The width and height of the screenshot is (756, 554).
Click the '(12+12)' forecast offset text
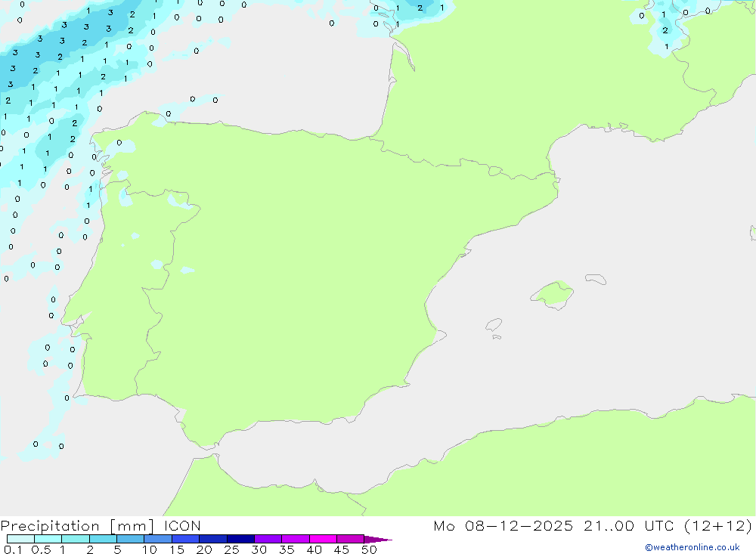(718, 525)
